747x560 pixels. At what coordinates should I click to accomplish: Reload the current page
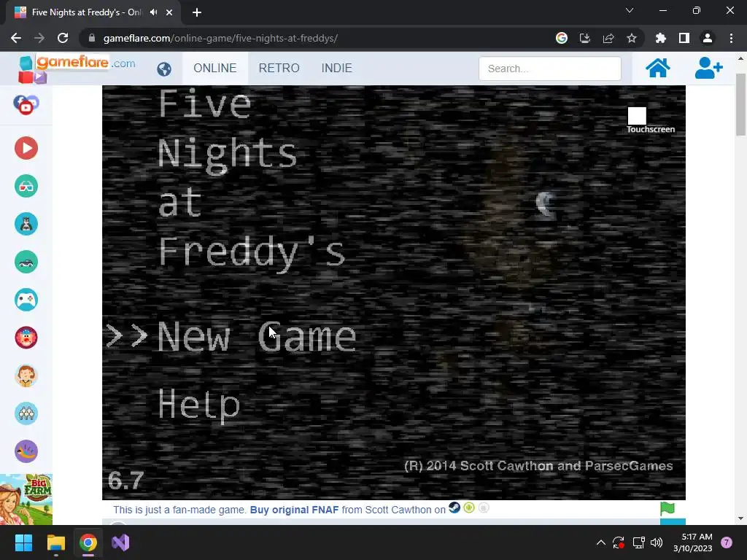pos(63,38)
